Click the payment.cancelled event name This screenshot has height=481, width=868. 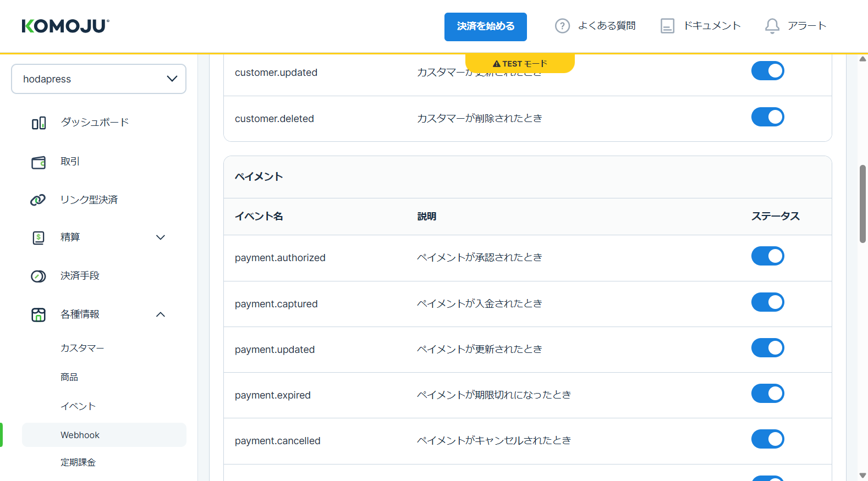point(278,441)
